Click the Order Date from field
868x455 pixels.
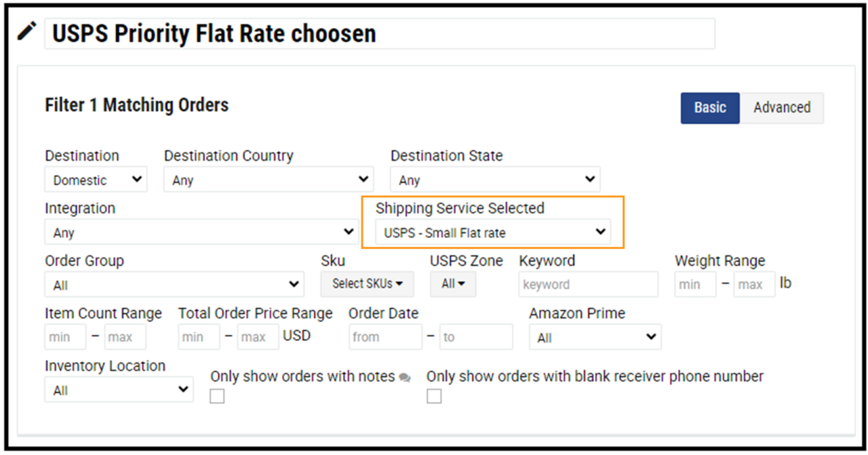[x=385, y=336]
